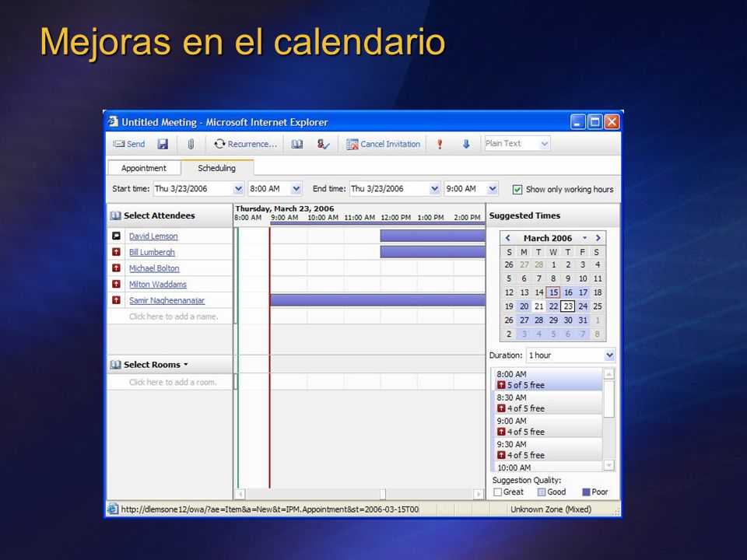This screenshot has width=747, height=560.
Task: Open the start date dropdown
Action: coord(238,188)
